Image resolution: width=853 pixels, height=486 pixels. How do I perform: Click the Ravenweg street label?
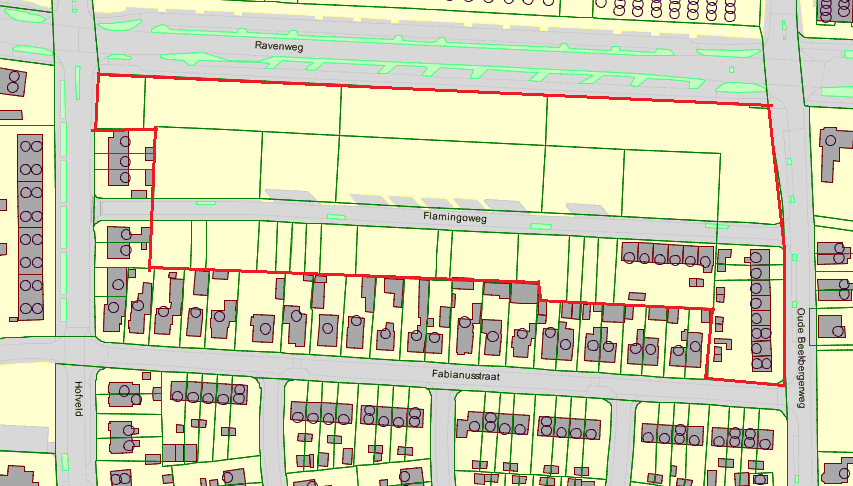(x=279, y=46)
